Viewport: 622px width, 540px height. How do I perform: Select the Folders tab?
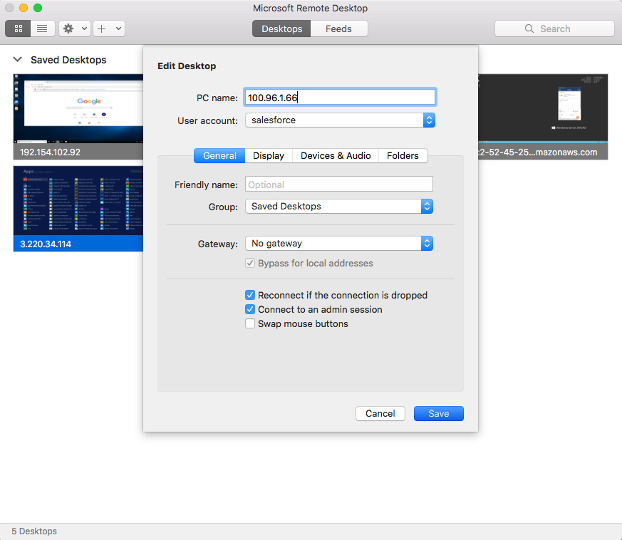point(403,156)
